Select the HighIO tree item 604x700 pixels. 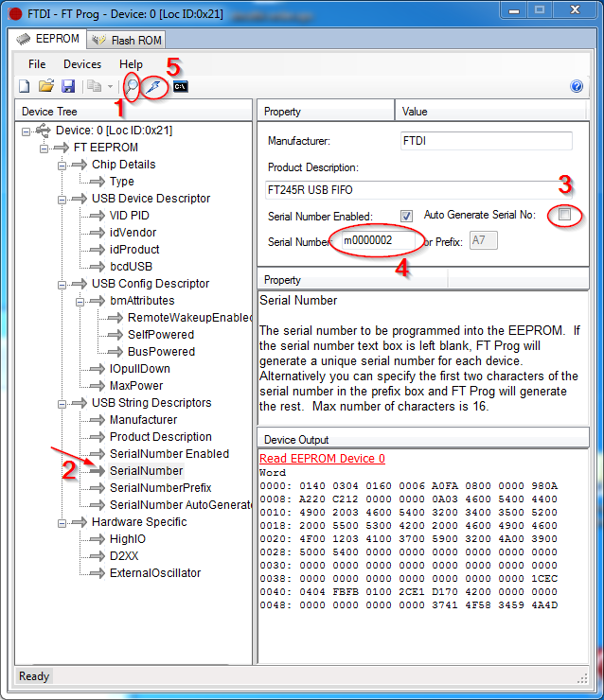127,539
